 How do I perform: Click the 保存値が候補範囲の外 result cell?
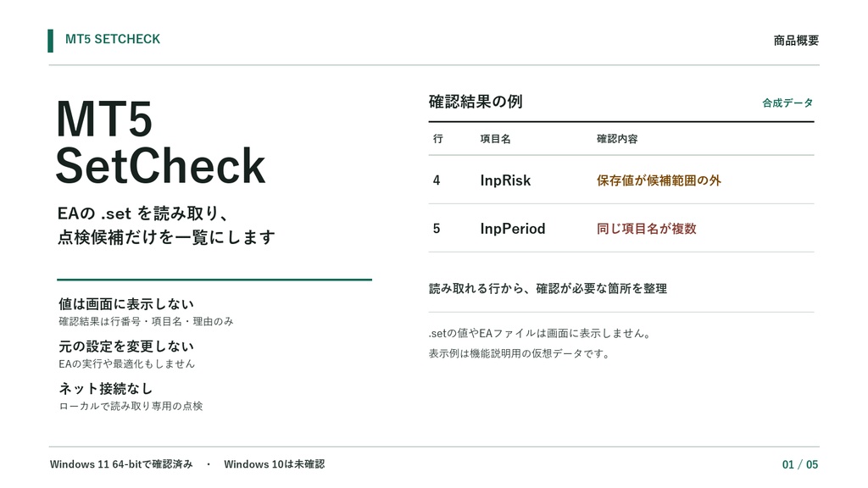pyautogui.click(x=659, y=180)
